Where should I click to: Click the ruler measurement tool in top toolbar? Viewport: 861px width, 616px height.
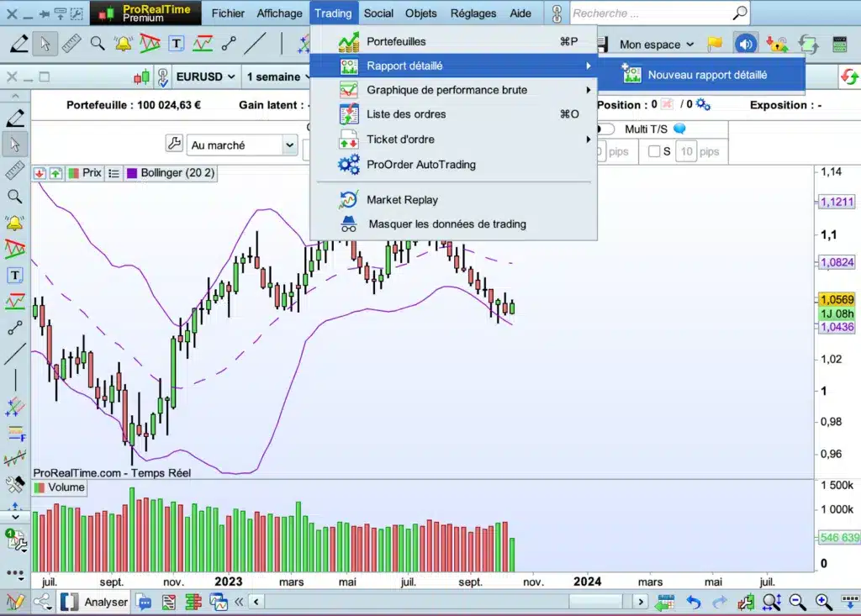[71, 43]
